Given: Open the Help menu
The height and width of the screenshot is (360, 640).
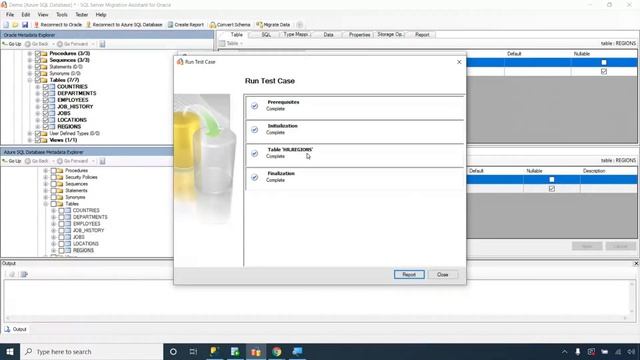Looking at the screenshot, I should [x=101, y=15].
